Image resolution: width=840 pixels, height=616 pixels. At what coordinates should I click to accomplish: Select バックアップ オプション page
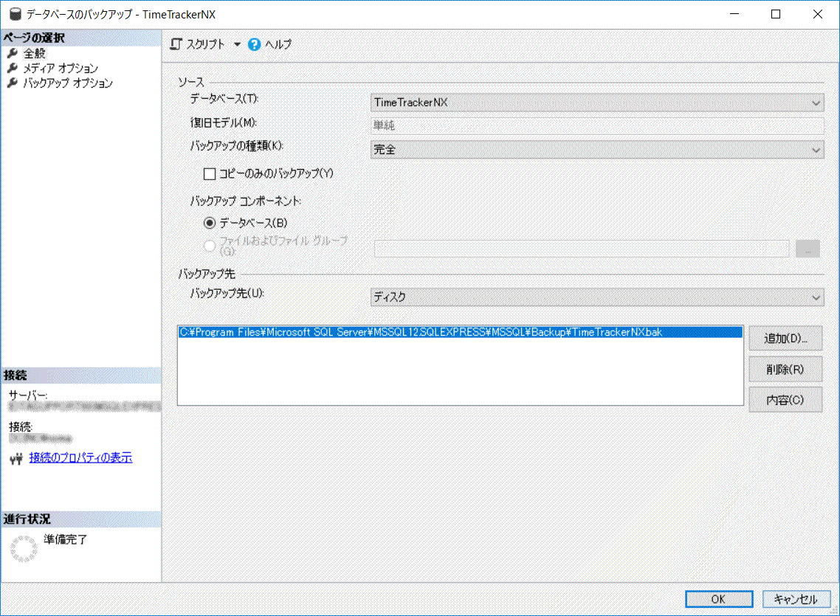[68, 83]
